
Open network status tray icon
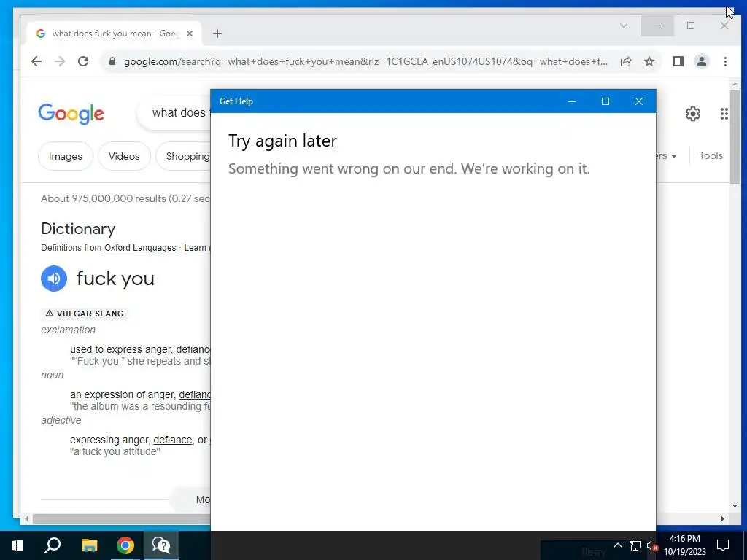635,545
